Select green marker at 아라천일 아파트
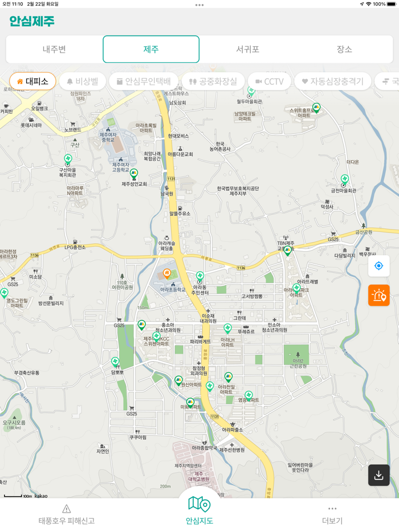Screen dimensions: 399x532 coord(228,377)
